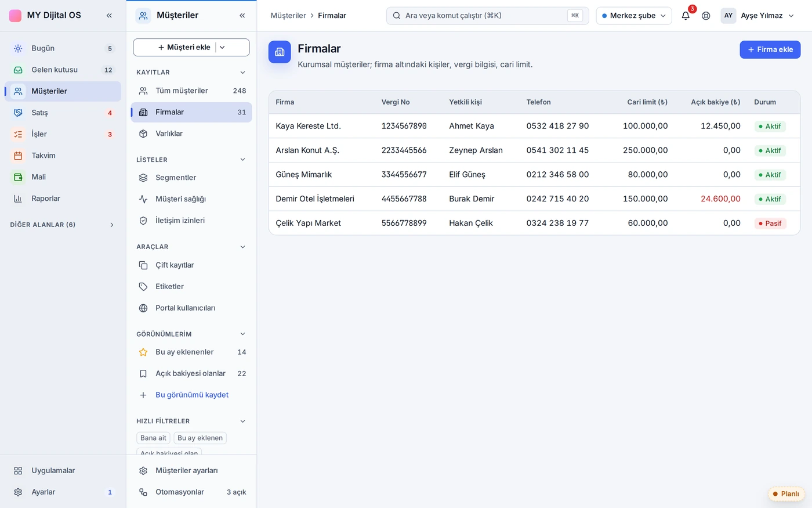The height and width of the screenshot is (508, 812).
Task: Click the Planlı status badge
Action: (x=786, y=494)
